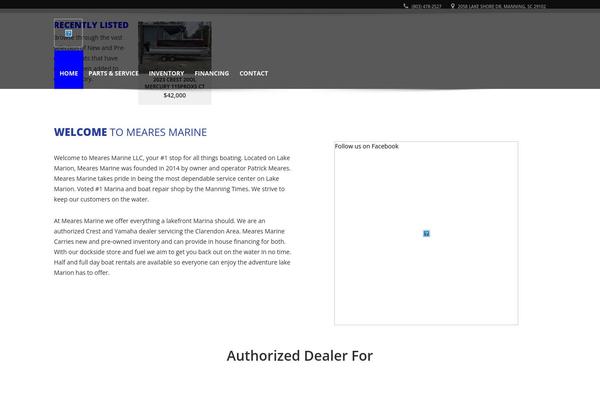Click the Authorized Dealer For heading
The height and width of the screenshot is (400, 600).
click(x=300, y=356)
